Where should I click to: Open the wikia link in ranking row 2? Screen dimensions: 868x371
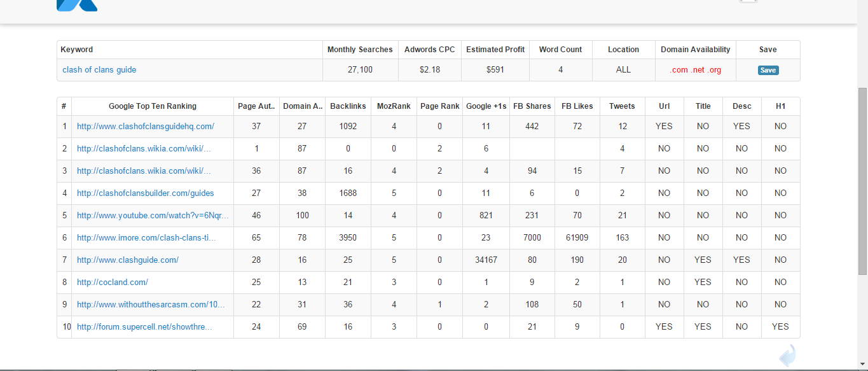144,148
